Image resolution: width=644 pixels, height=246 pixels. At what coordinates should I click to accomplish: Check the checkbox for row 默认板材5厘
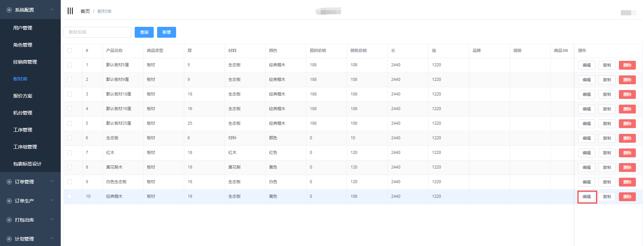(70, 65)
